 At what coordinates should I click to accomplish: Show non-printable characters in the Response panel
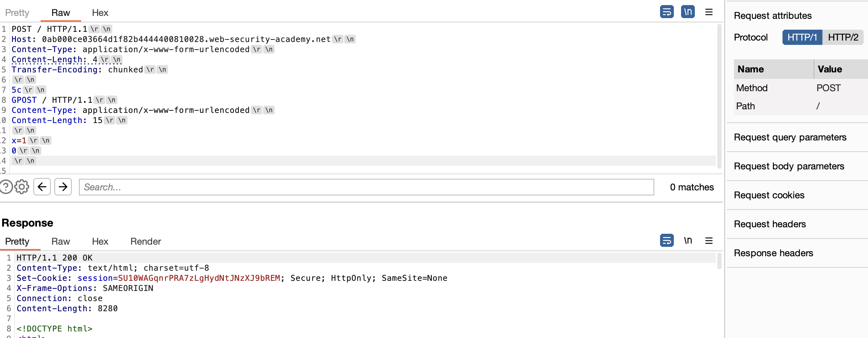point(688,241)
